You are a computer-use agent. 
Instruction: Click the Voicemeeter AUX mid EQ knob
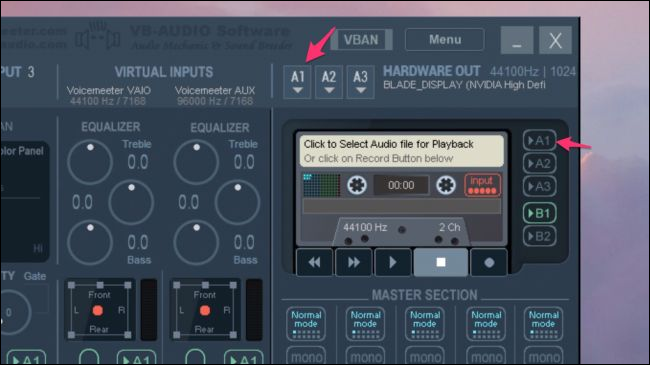click(x=238, y=202)
